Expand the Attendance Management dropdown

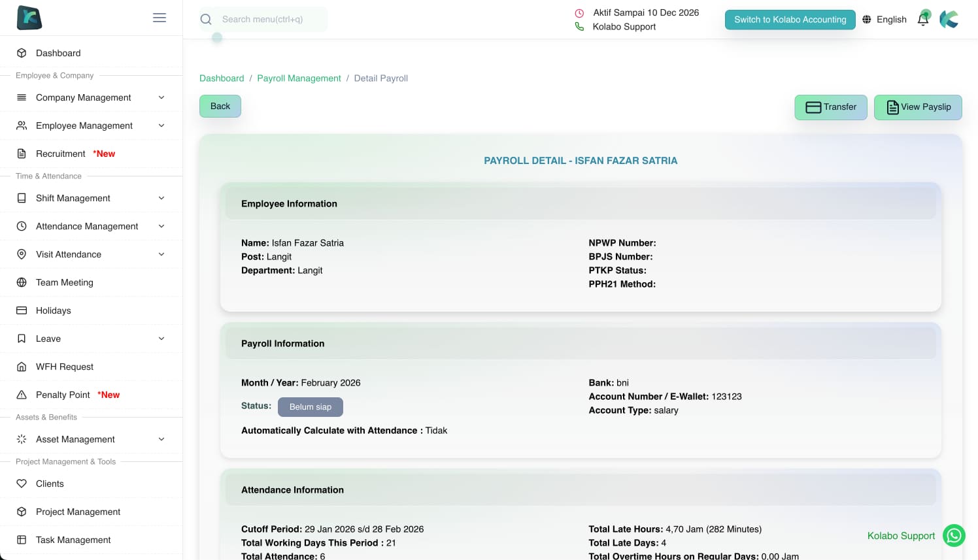click(x=161, y=226)
